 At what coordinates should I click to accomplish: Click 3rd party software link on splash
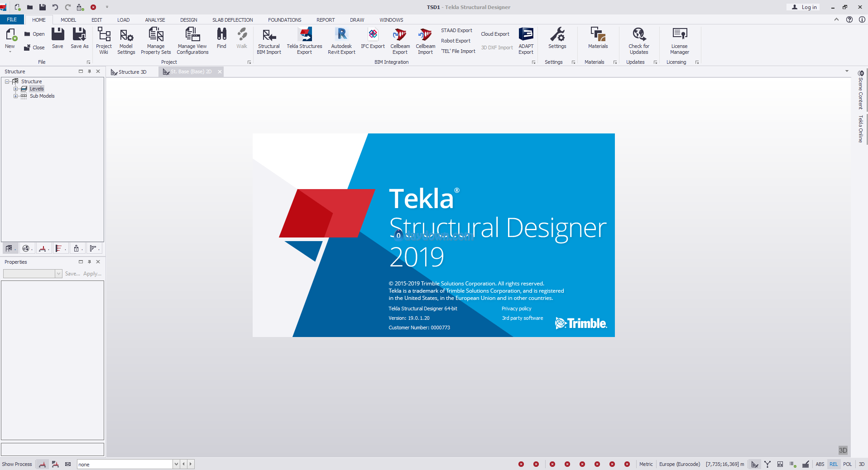coord(523,318)
